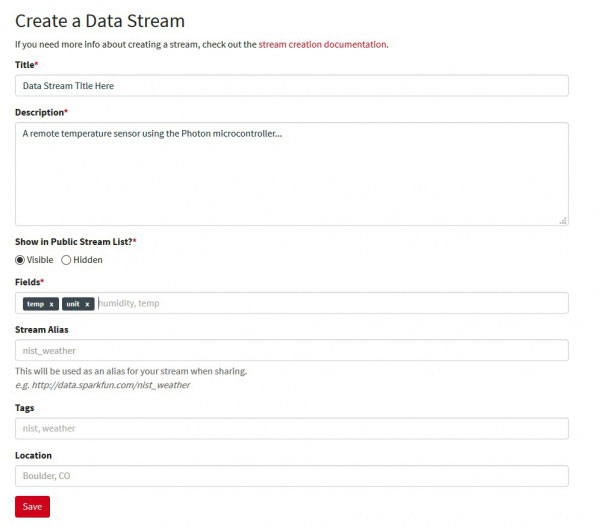Click the Tags input field
600x526 pixels.
tap(291, 428)
